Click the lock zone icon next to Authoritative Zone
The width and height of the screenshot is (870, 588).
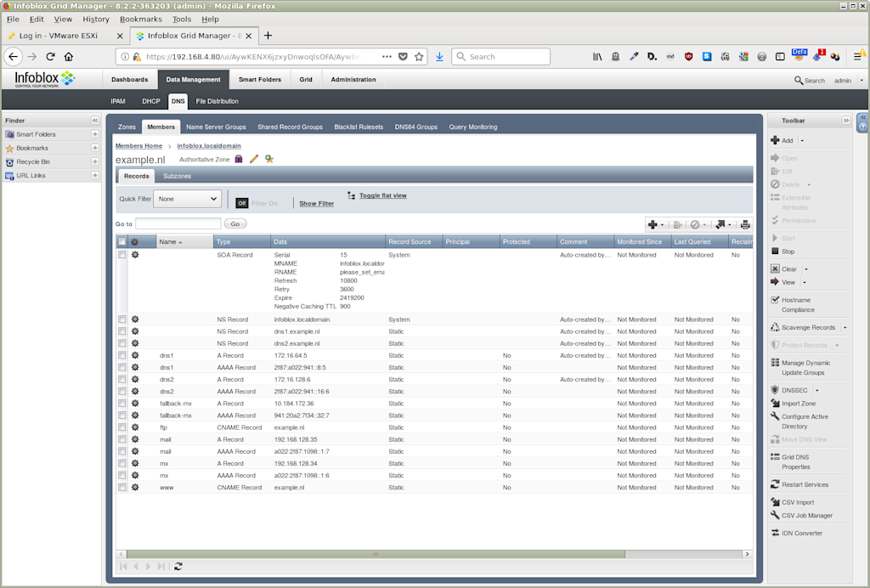pyautogui.click(x=239, y=159)
